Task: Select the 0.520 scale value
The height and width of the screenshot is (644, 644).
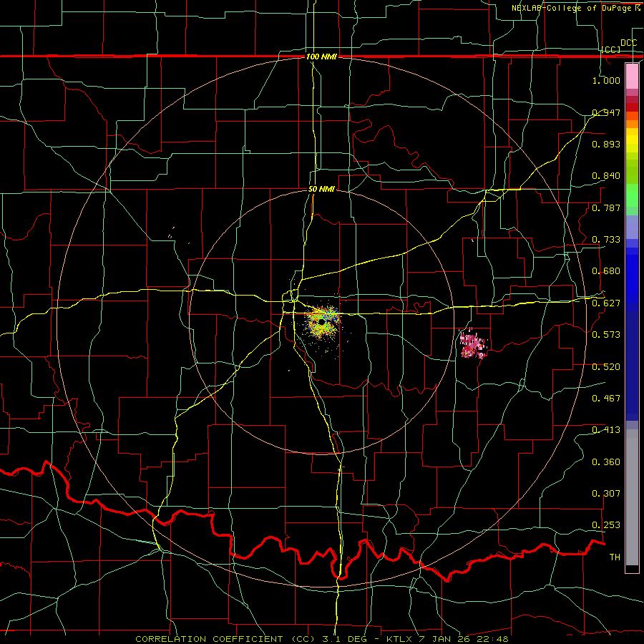Action: pos(606,367)
